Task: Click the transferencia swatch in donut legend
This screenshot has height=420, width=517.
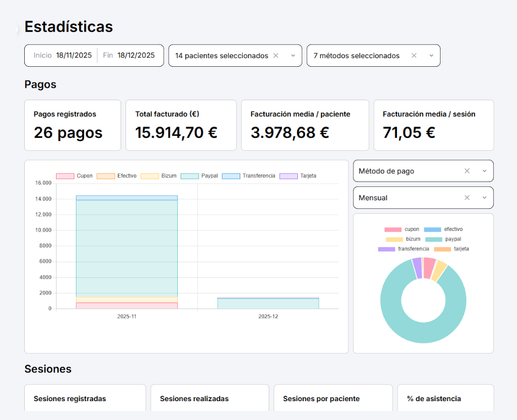Action: point(386,249)
